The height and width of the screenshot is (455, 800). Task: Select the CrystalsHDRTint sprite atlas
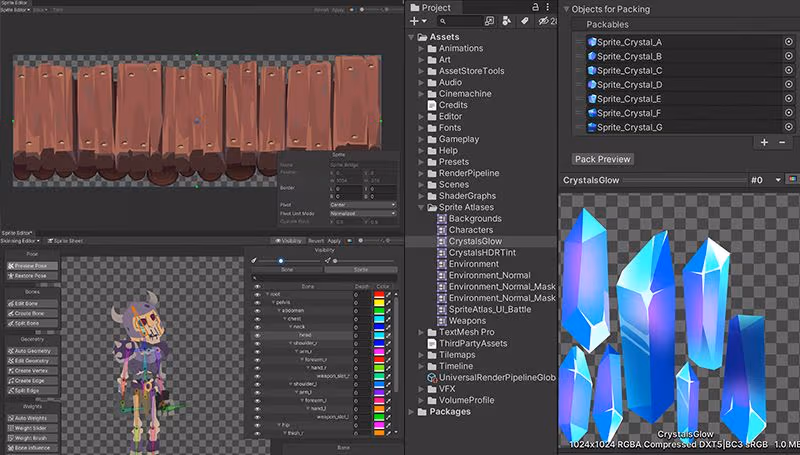(x=484, y=253)
